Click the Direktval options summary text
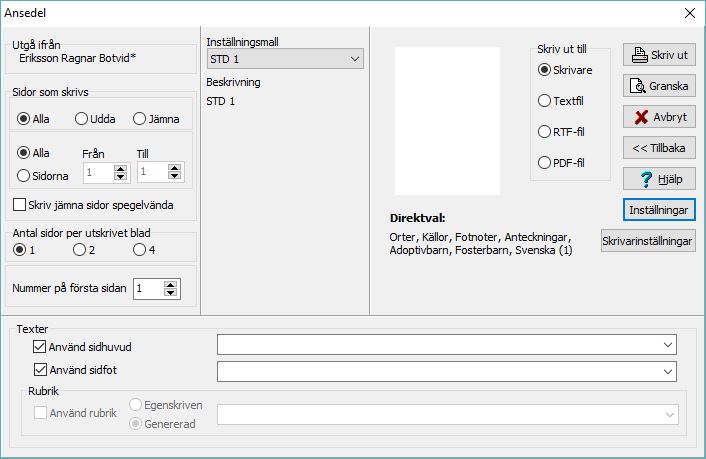Viewport: 706px width, 459px height. coord(481,244)
